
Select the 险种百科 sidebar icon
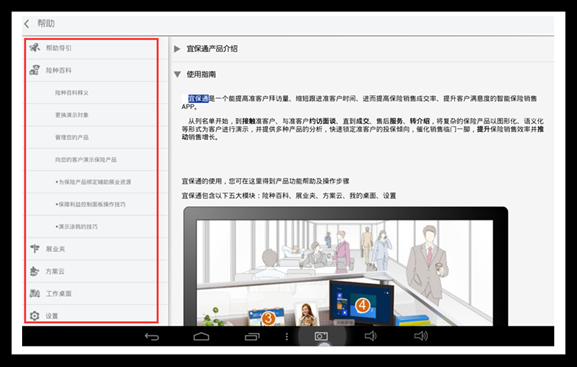35,70
